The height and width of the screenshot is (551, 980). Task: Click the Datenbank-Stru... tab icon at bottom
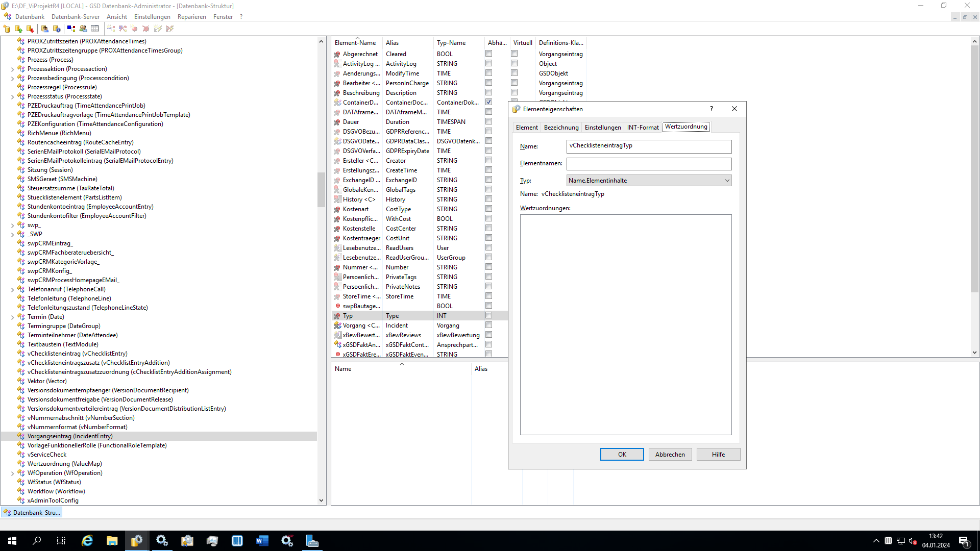[7, 513]
